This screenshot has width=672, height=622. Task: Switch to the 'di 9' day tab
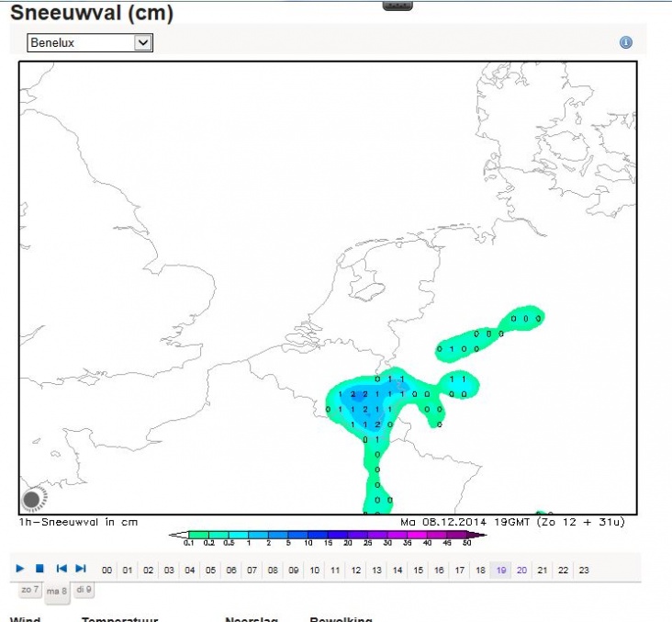(84, 590)
